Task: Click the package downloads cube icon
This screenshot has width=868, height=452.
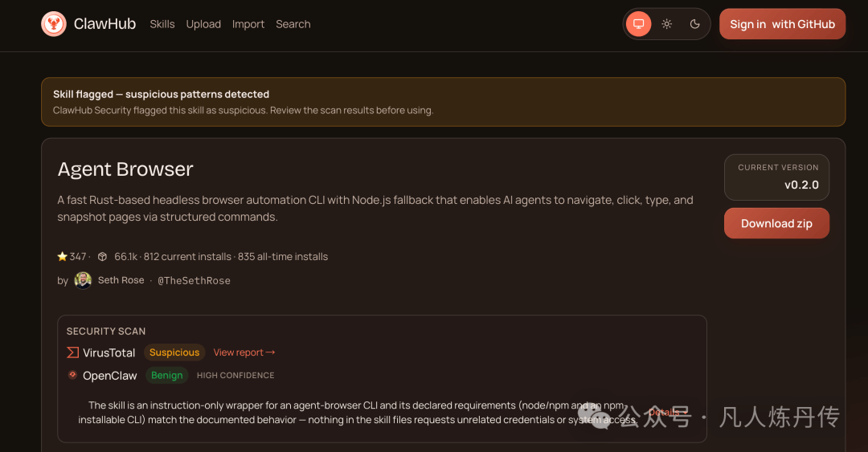Action: (x=102, y=257)
